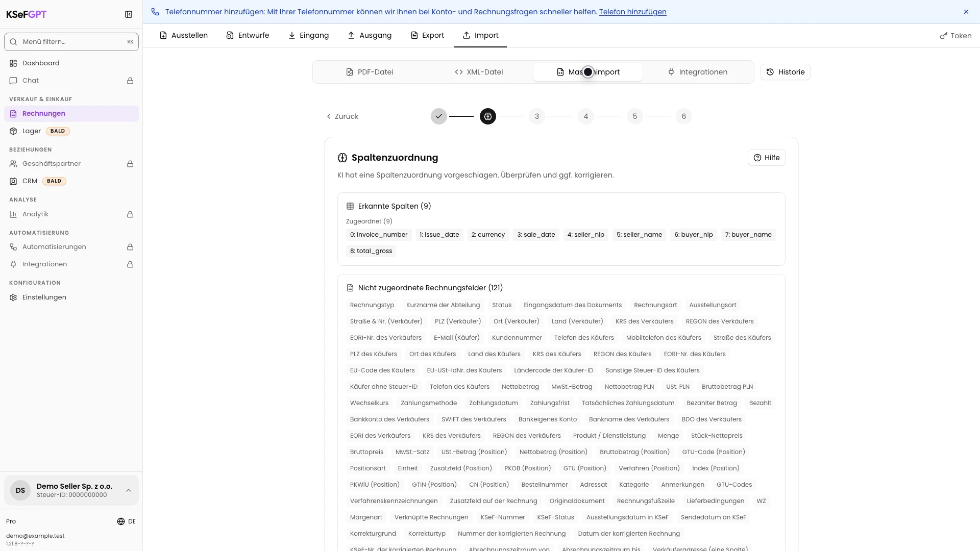
Task: Open the Lager sidebar item
Action: coord(71,131)
